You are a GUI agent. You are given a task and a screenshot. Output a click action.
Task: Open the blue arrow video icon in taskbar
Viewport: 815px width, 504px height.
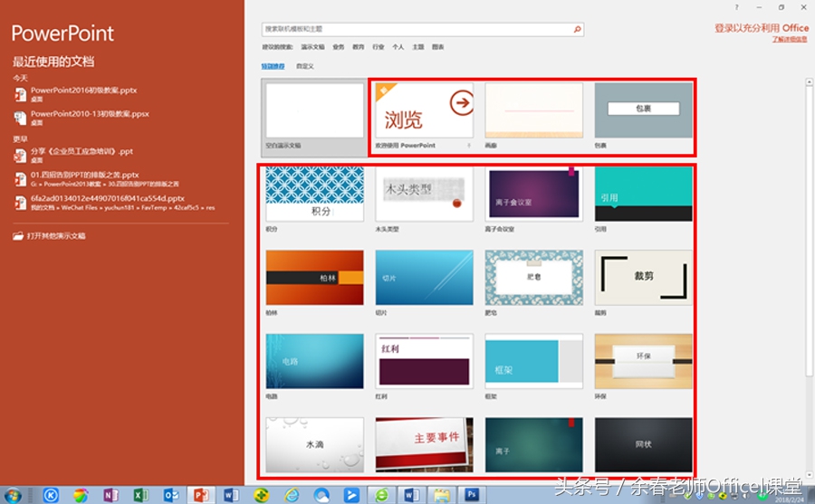pyautogui.click(x=351, y=495)
